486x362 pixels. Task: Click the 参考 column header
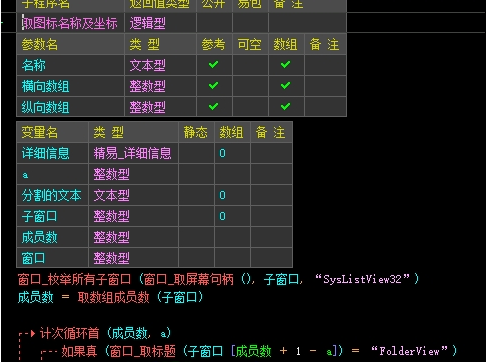213,44
